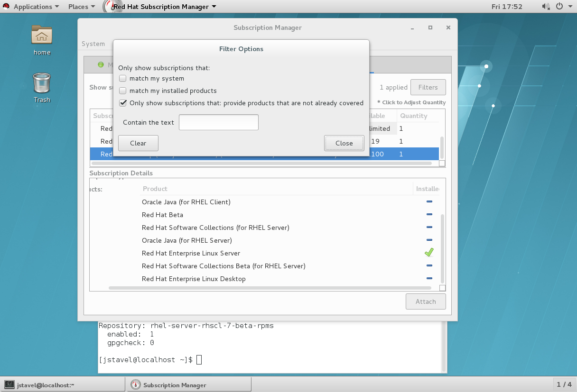Select subscription row with 19 available

[x=264, y=141]
